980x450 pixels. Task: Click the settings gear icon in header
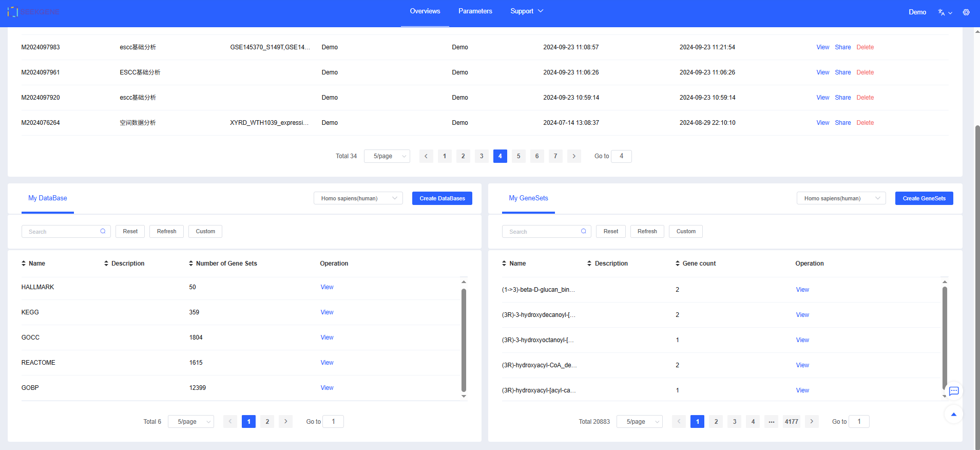(x=966, y=12)
